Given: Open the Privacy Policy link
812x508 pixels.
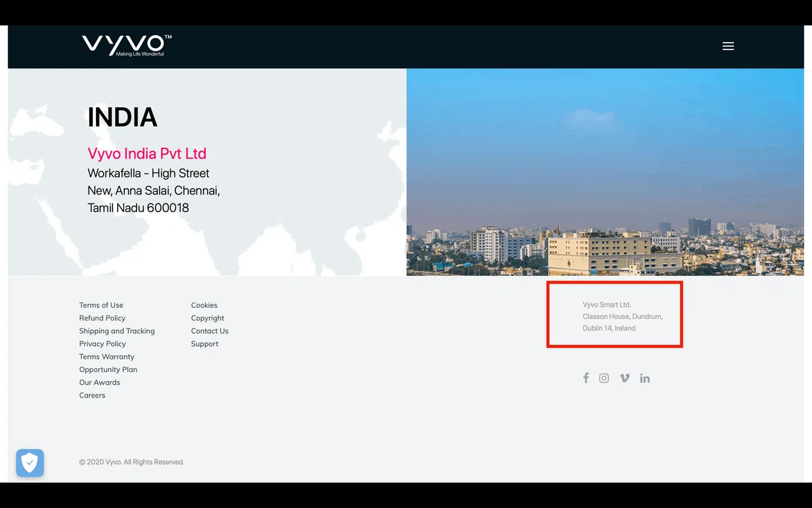Looking at the screenshot, I should click(102, 344).
